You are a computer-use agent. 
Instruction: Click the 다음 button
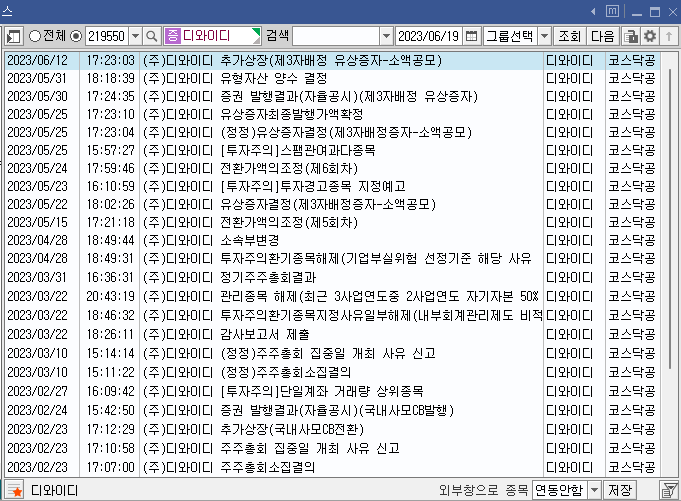pos(603,36)
